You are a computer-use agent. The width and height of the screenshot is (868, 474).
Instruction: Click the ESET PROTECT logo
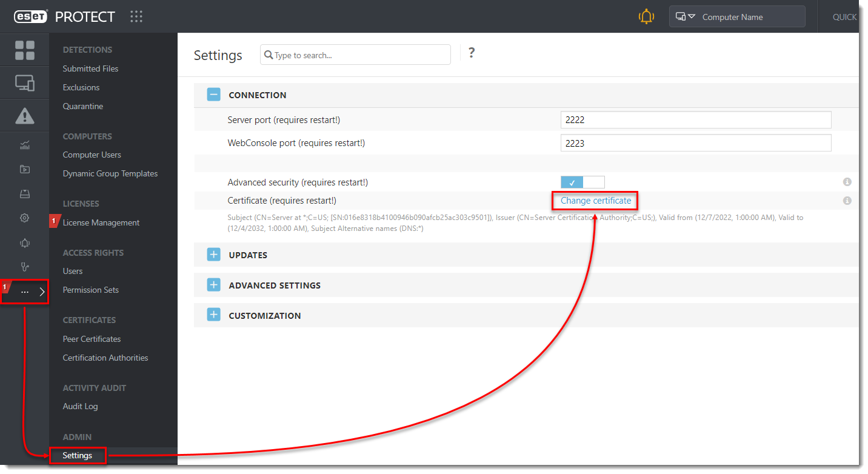[x=64, y=17]
